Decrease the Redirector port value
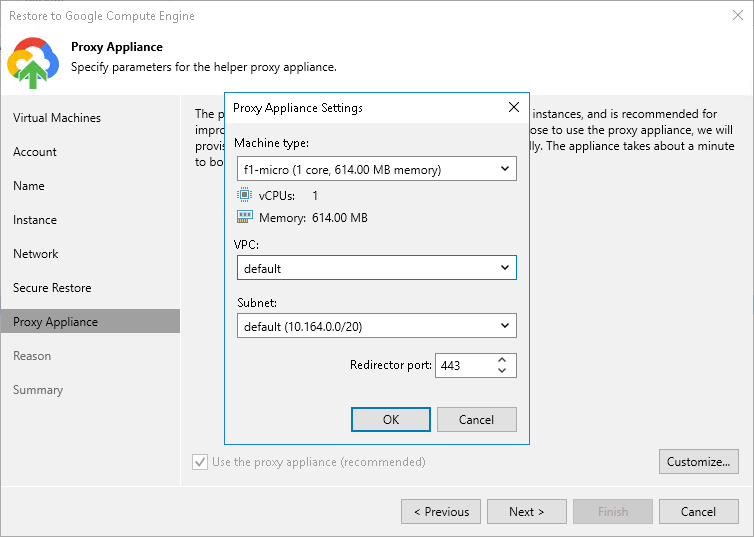Image resolution: width=754 pixels, height=537 pixels. tap(502, 371)
